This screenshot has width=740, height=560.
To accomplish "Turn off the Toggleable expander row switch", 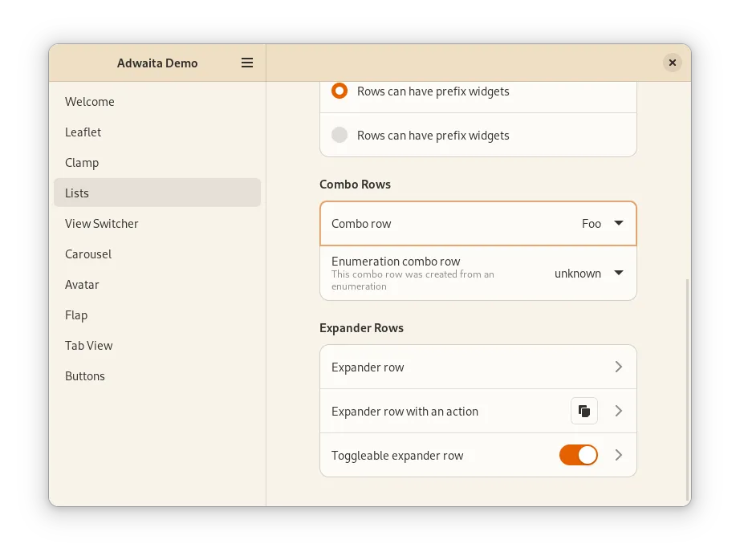I will pyautogui.click(x=578, y=455).
